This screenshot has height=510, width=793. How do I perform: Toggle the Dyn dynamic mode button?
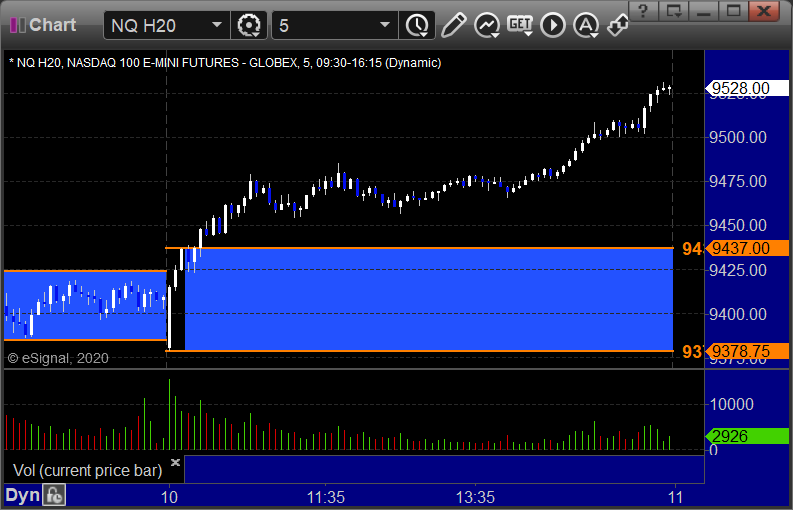[22, 495]
